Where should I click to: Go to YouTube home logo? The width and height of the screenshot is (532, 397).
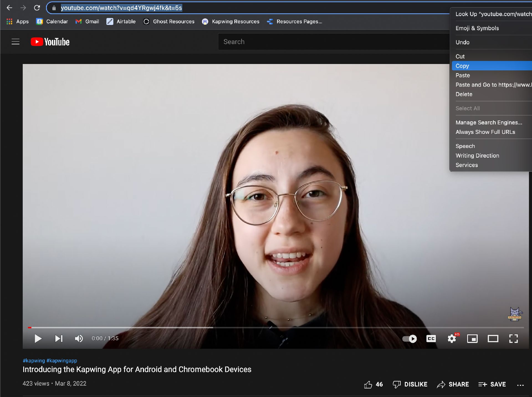pyautogui.click(x=50, y=42)
